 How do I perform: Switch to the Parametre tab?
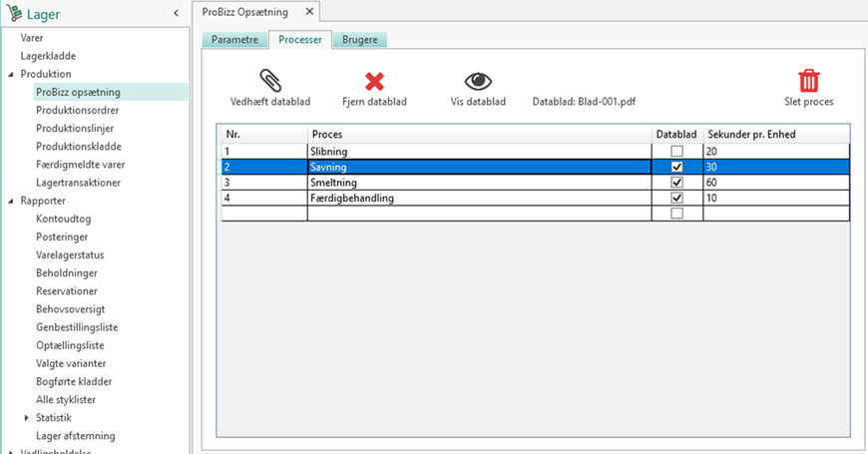(x=233, y=40)
